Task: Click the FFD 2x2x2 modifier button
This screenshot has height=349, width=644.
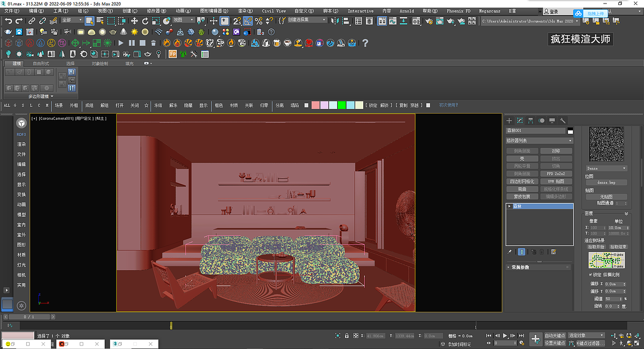Action: click(556, 173)
